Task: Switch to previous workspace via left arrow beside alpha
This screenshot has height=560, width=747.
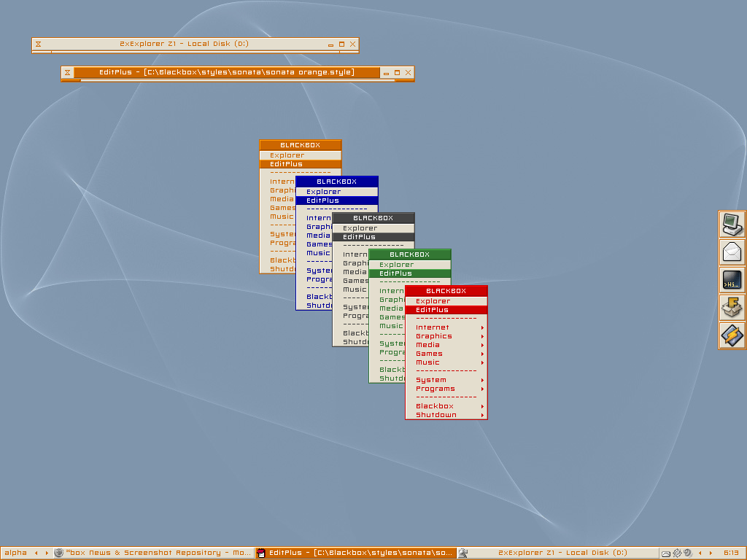Action: 36,553
